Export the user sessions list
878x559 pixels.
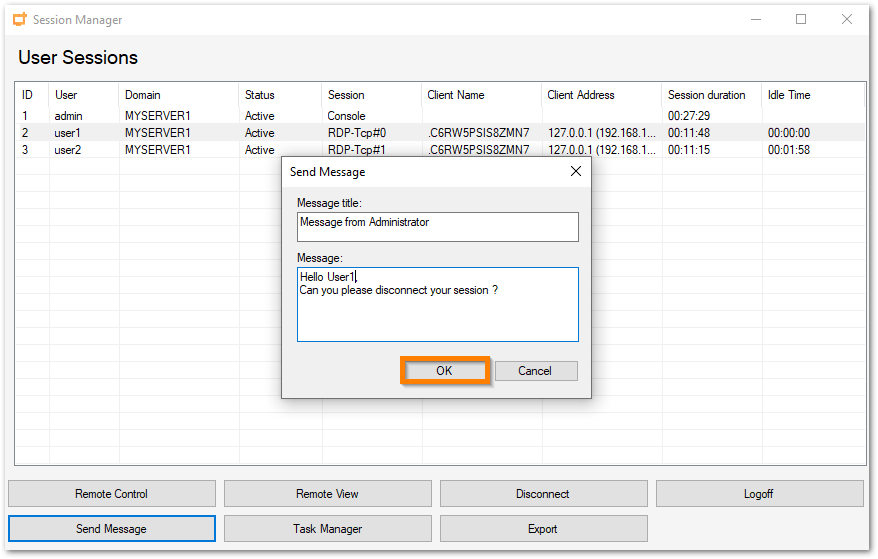tap(543, 529)
